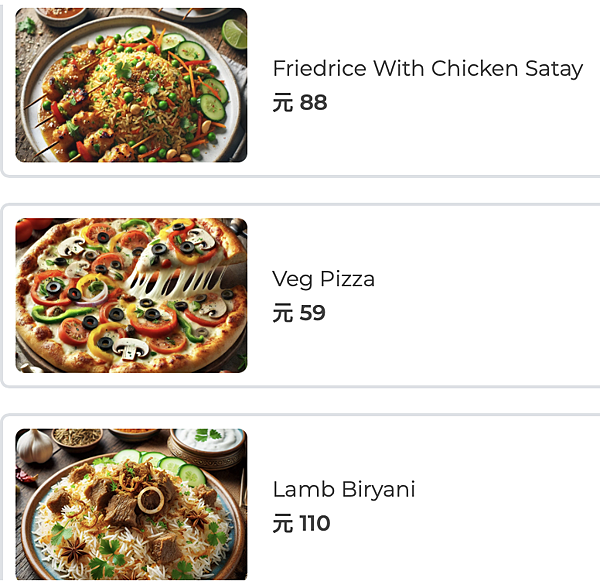Click the 元 110 price label
Screen dimensions: 600x588
pyautogui.click(x=301, y=523)
